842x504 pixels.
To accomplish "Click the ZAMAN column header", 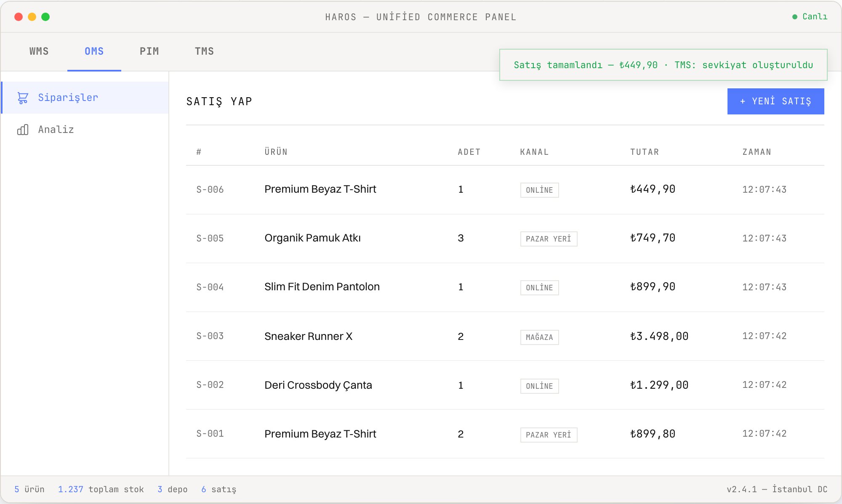I will pos(757,152).
